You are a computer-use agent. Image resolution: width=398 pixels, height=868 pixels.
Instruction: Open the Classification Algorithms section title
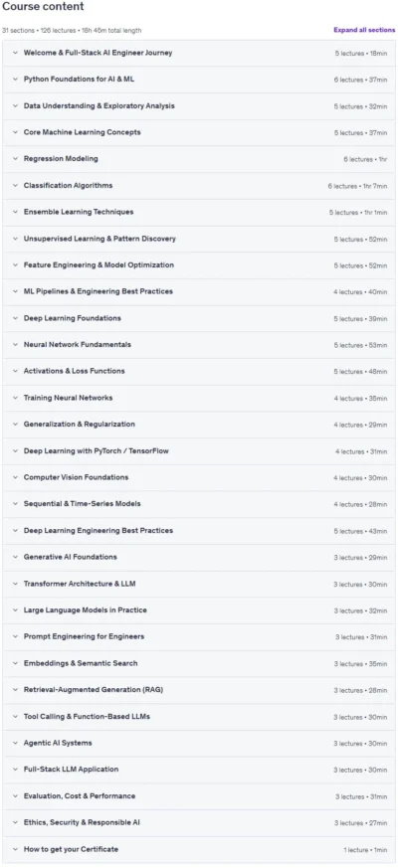coord(68,186)
